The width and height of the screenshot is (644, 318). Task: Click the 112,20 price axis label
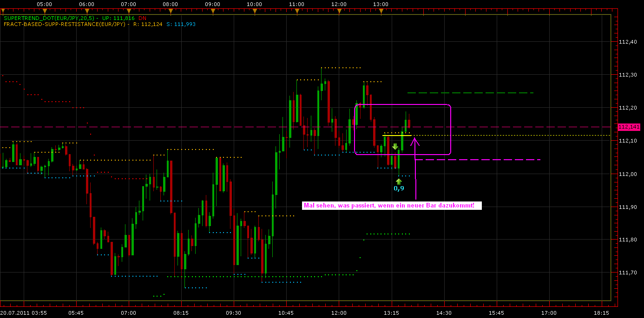point(628,108)
